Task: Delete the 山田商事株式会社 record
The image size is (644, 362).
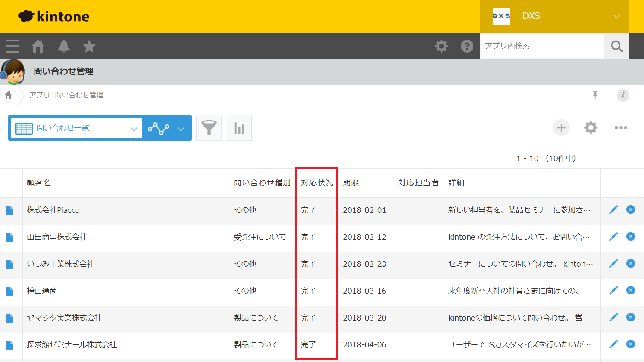Action: click(631, 236)
